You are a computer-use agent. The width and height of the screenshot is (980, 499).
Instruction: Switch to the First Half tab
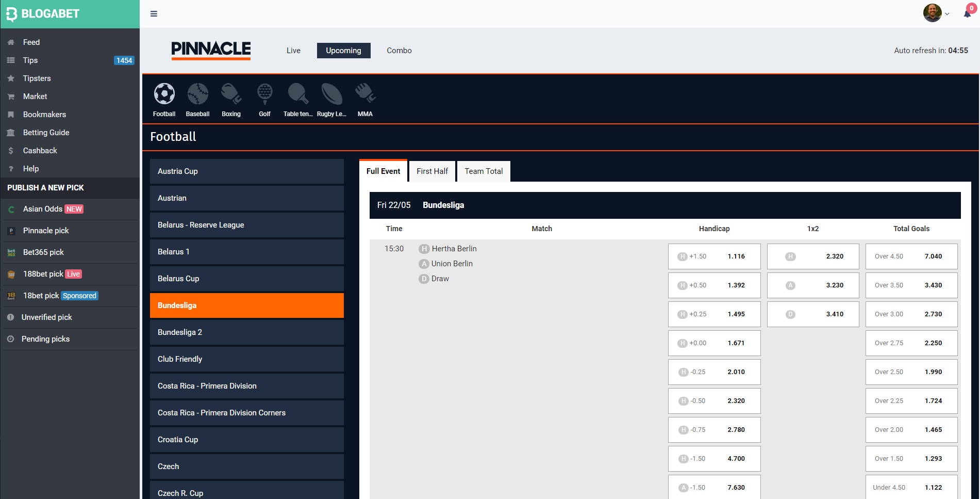(432, 171)
